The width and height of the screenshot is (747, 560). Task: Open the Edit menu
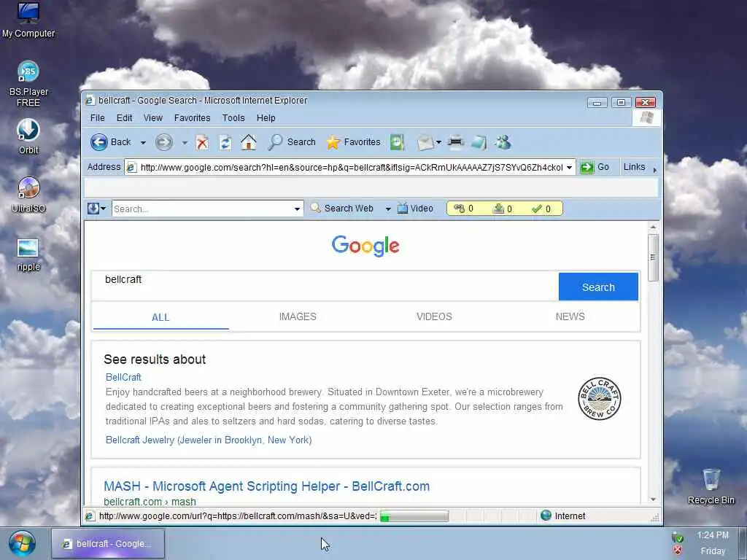124,117
